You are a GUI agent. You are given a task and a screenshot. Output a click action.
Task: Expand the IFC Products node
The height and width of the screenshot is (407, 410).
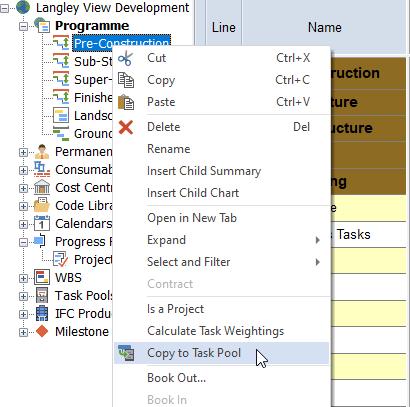click(23, 314)
